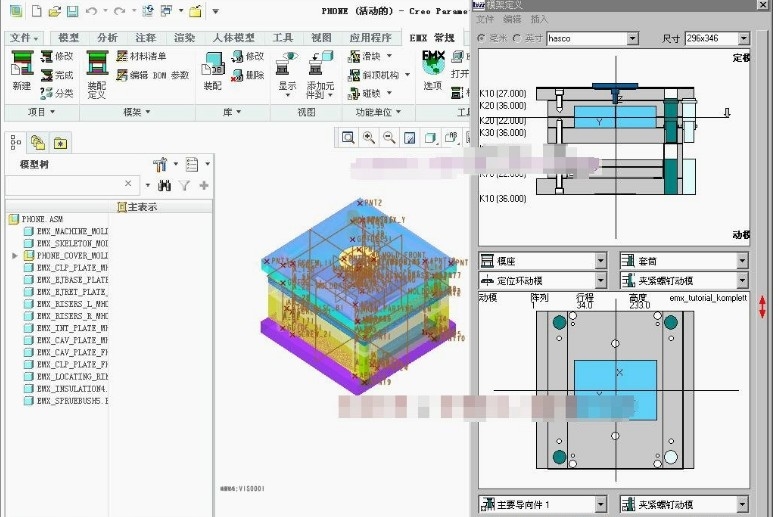Switch to favorites tab icon

coord(60,143)
